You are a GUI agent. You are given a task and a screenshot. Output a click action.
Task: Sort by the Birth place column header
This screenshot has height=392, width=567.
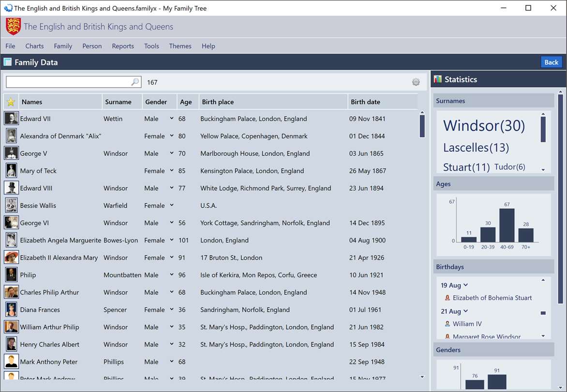(x=273, y=102)
